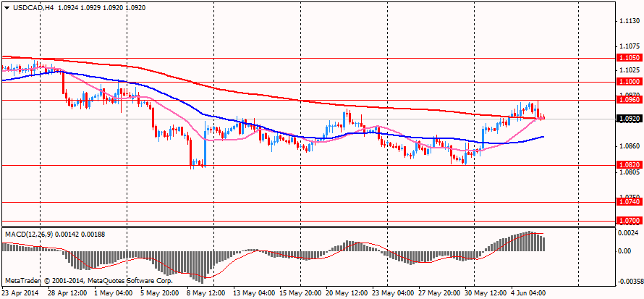Click the 8 May 12:00 time label
The image size is (644, 299).
[x=208, y=293]
